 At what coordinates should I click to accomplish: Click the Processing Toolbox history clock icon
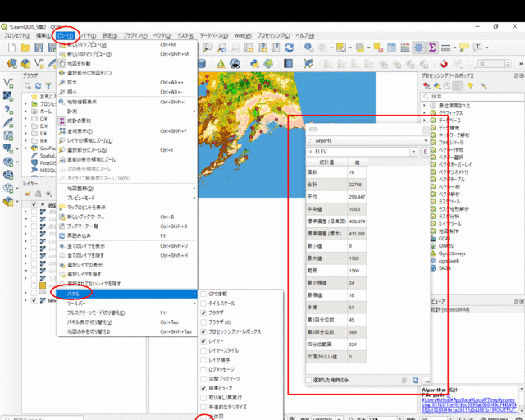coord(447,86)
